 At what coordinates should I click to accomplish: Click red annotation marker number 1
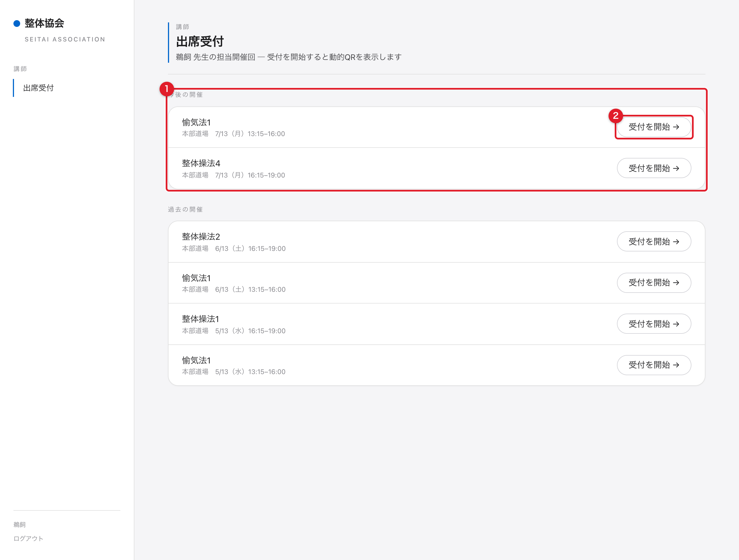(166, 89)
